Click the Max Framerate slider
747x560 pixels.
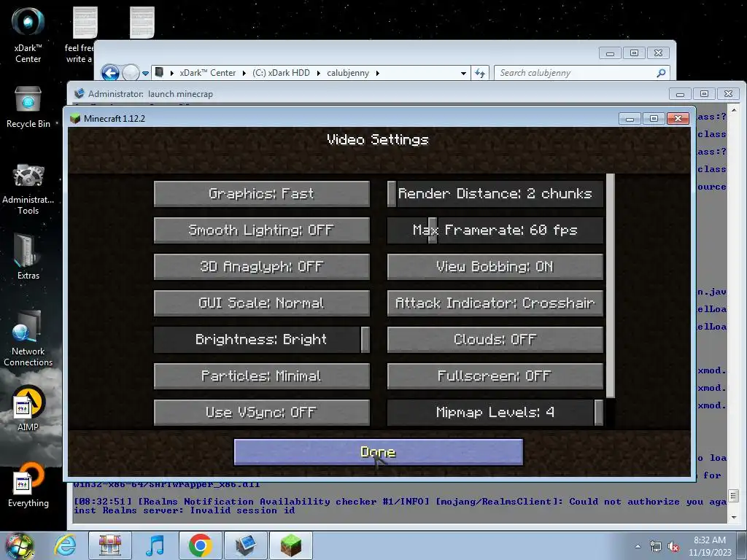coord(495,230)
